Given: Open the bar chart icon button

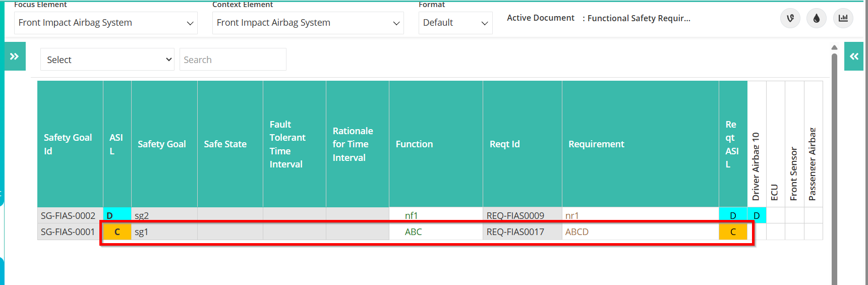Looking at the screenshot, I should pos(843,19).
